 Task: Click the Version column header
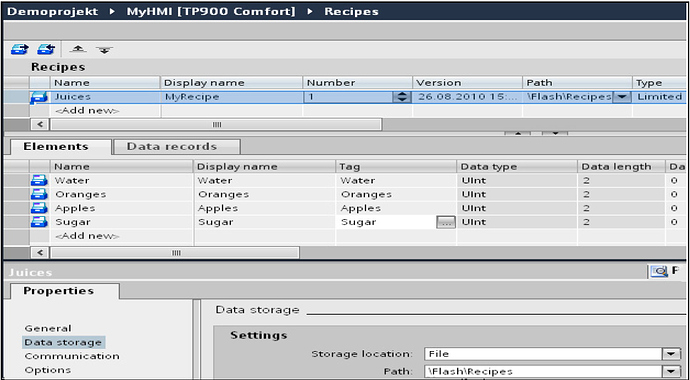[x=468, y=83]
